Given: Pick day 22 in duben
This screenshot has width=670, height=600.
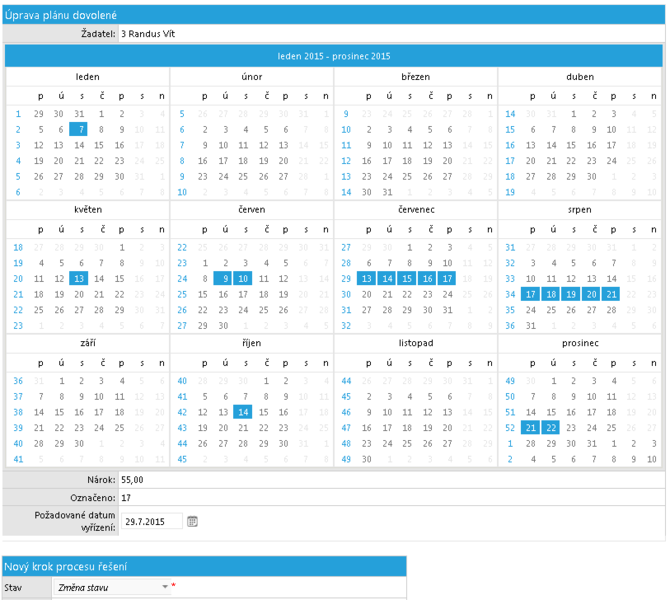Looking at the screenshot, I should (571, 161).
